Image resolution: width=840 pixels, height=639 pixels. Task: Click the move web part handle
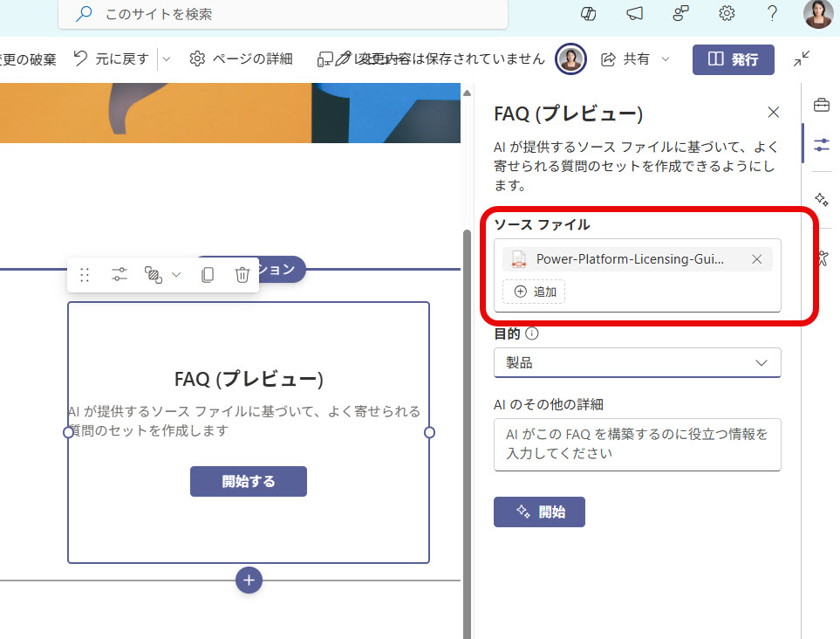click(85, 275)
